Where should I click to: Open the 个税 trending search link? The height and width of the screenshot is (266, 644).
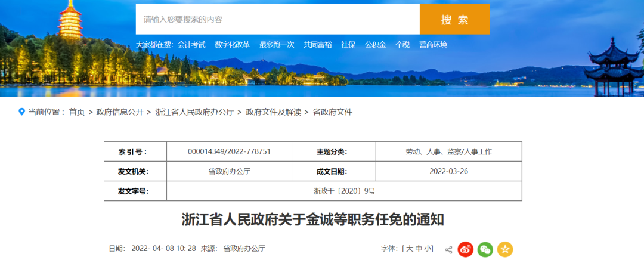point(402,45)
